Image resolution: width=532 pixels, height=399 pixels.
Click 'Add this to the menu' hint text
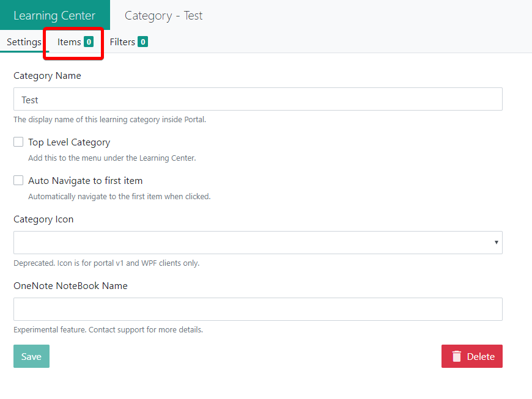pos(112,158)
